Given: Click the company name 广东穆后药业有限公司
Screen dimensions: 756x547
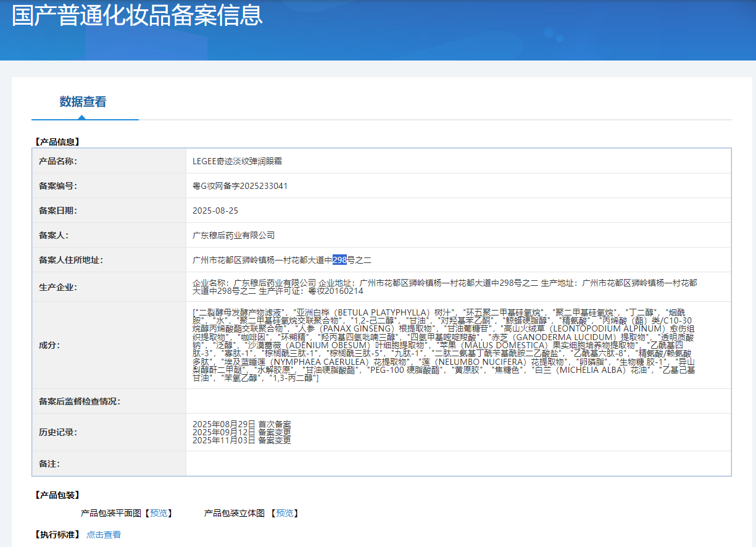Looking at the screenshot, I should (233, 235).
